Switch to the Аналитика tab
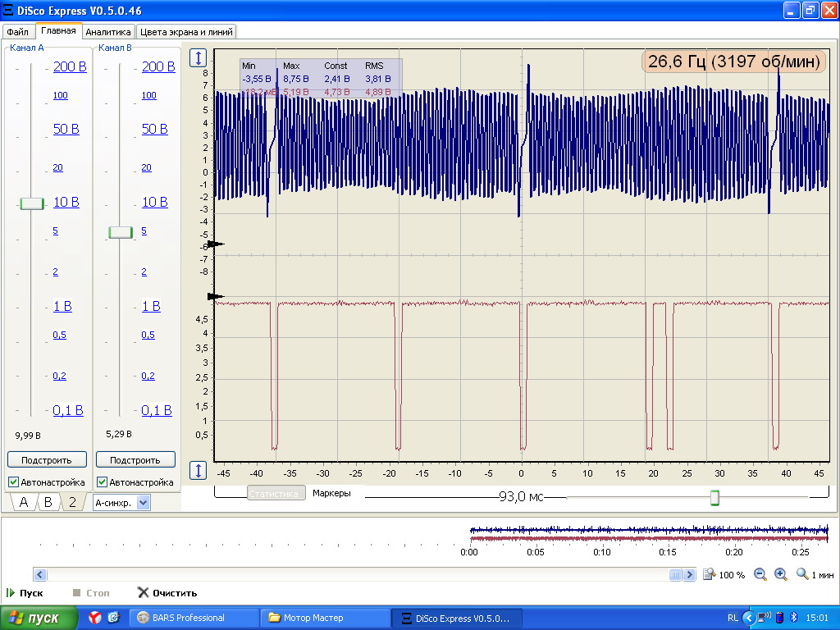This screenshot has width=840, height=630. coord(108,32)
